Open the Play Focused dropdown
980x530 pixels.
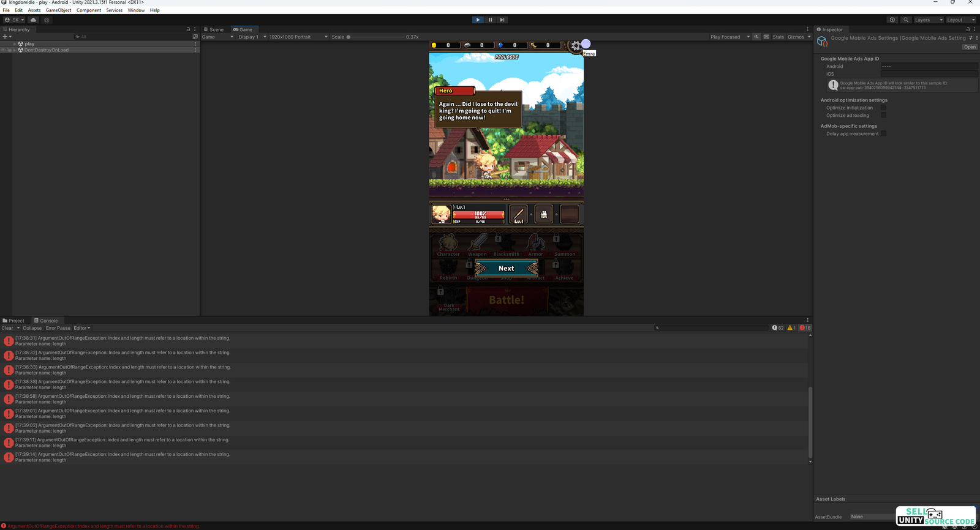pyautogui.click(x=729, y=37)
